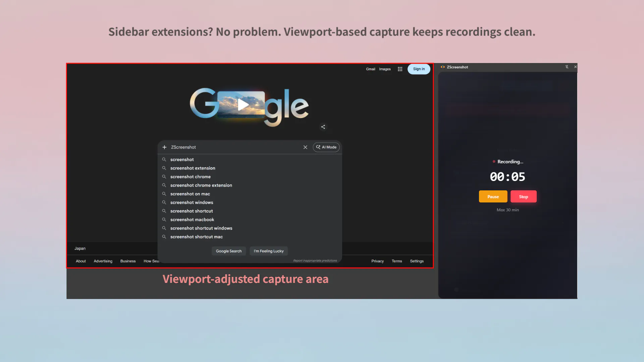This screenshot has width=644, height=362.
Task: Select 'screenshot extension' suggestion
Action: [250, 168]
